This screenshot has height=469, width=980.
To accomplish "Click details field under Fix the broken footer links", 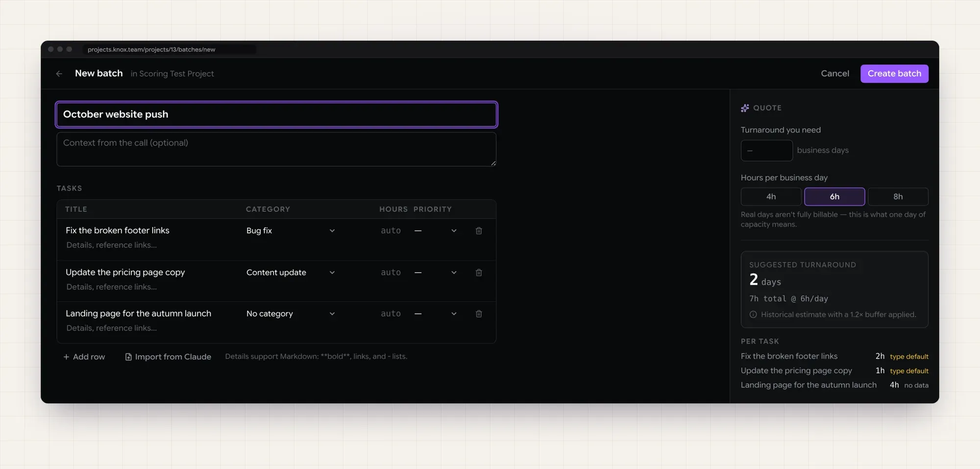I will (112, 245).
